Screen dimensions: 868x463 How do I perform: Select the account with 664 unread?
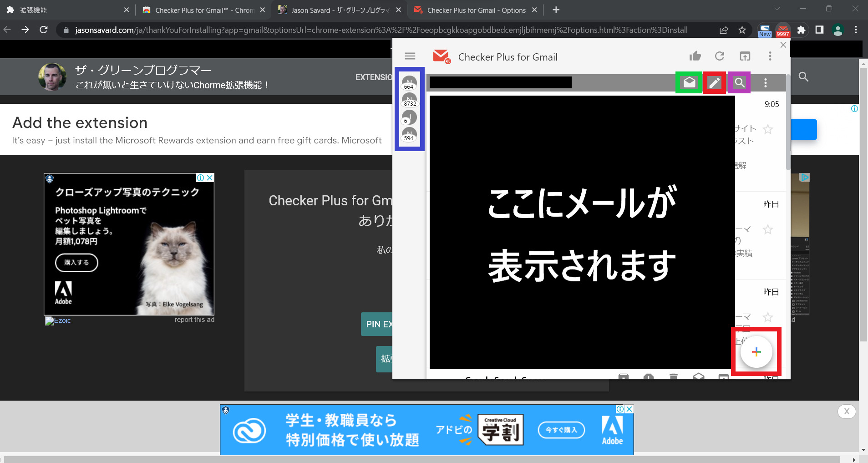click(409, 83)
